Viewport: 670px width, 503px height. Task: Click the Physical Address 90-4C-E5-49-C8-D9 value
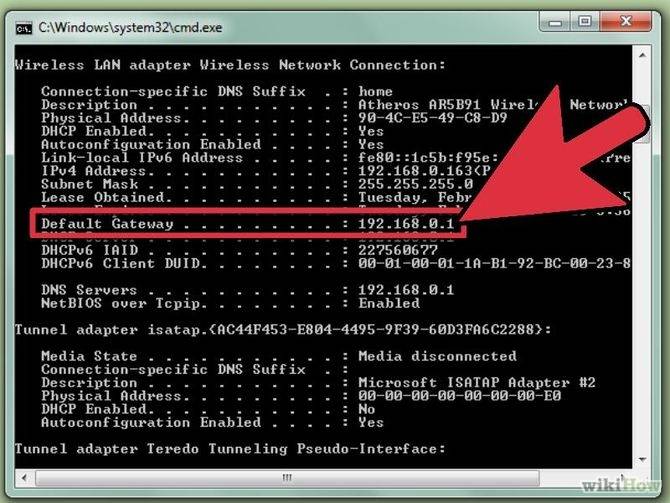(x=432, y=118)
